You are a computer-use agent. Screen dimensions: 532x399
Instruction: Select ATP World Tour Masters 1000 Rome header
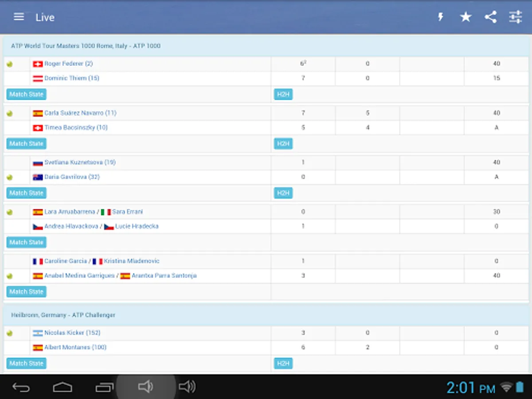[x=266, y=46]
